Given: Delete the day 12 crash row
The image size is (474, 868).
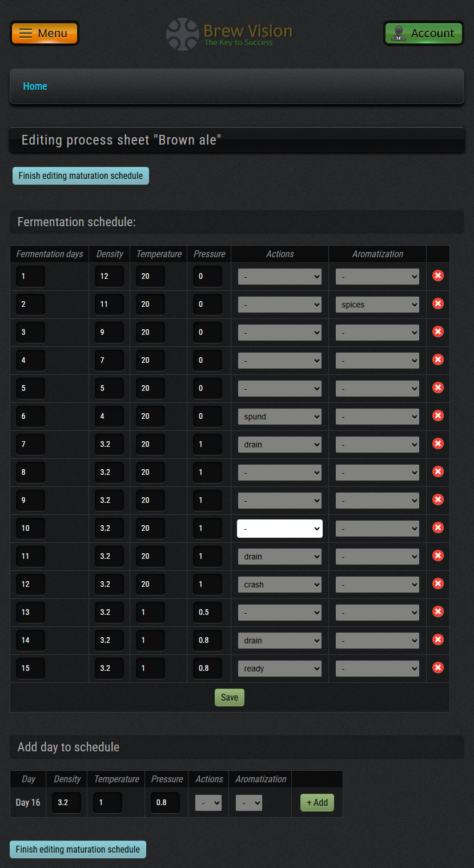Looking at the screenshot, I should 438,584.
